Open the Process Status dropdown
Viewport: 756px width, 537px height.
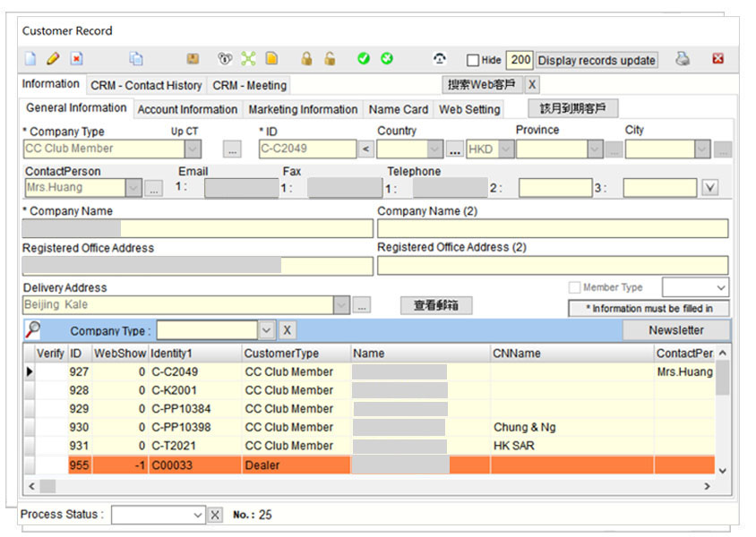tap(197, 515)
